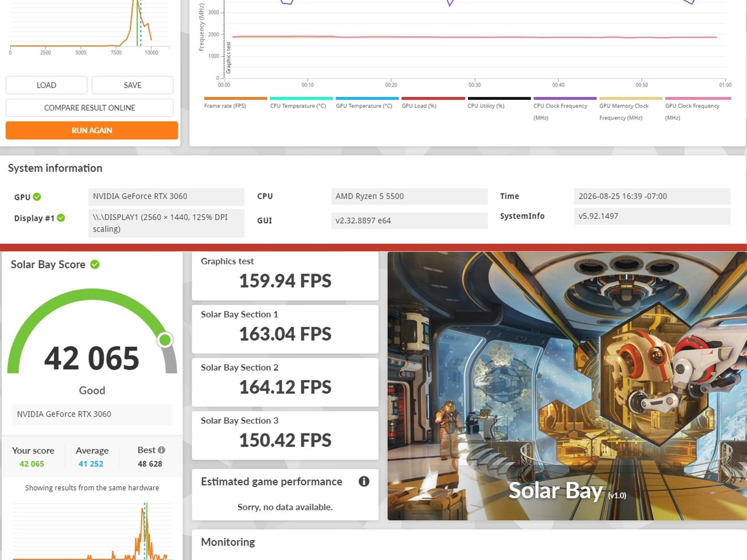Select the DISPLAY1 resolution text
This screenshot has width=747, height=560.
click(x=166, y=223)
